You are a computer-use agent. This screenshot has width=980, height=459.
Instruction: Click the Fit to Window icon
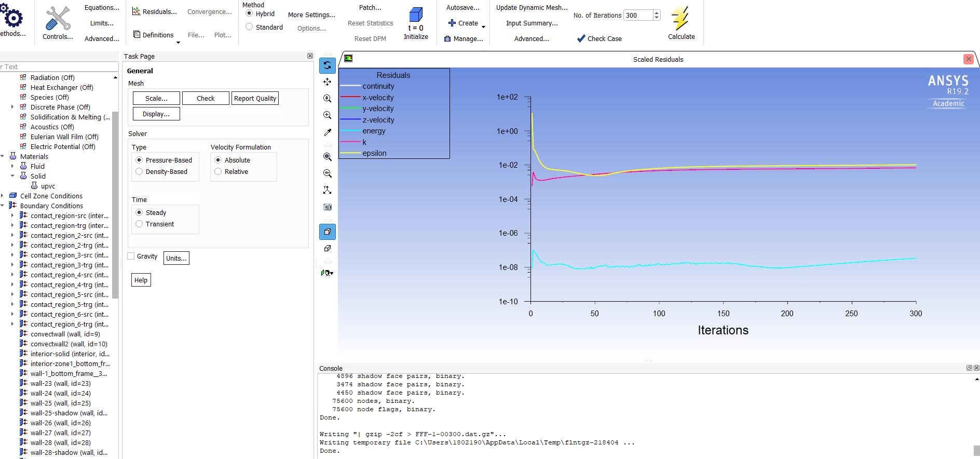(327, 157)
